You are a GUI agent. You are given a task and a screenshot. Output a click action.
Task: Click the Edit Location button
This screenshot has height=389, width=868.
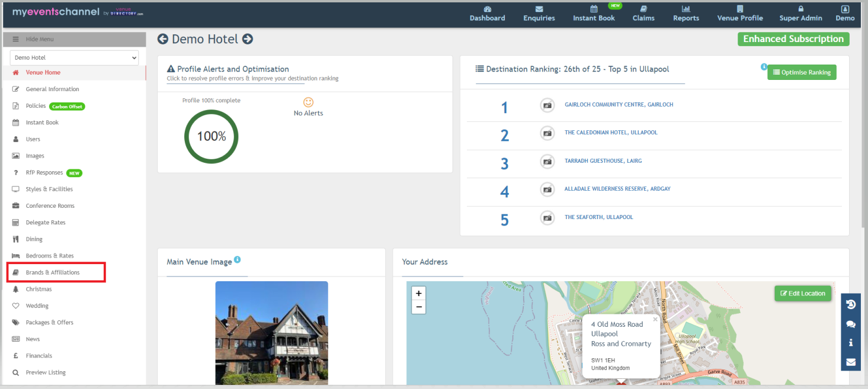803,294
